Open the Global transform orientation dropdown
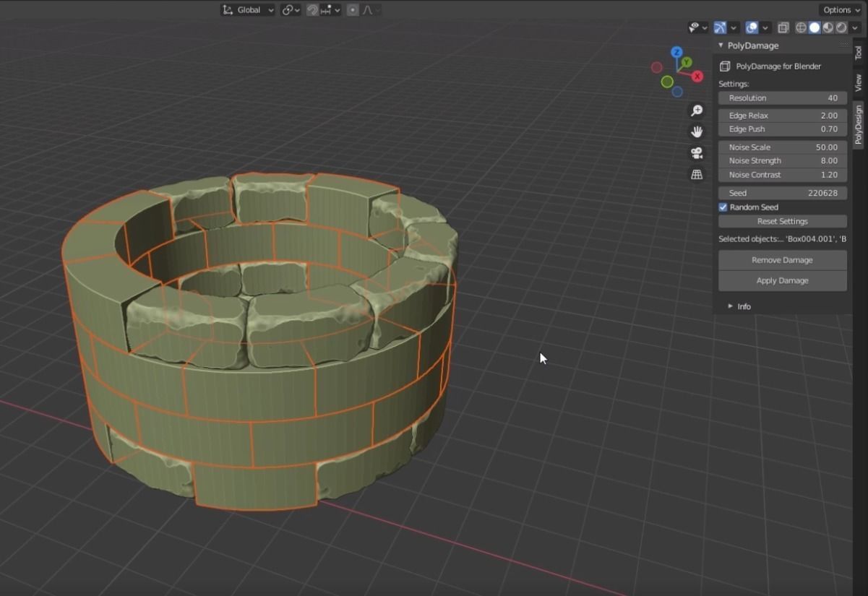Screen dimensions: 868x596 (x=248, y=10)
